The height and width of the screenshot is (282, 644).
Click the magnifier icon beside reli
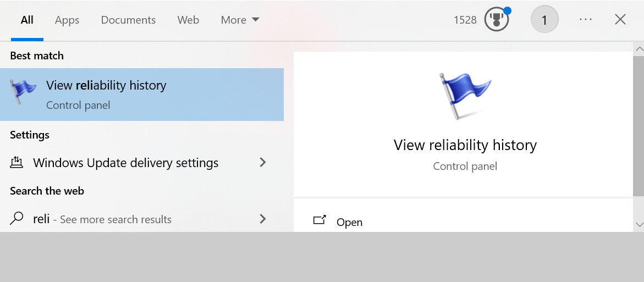click(x=16, y=219)
